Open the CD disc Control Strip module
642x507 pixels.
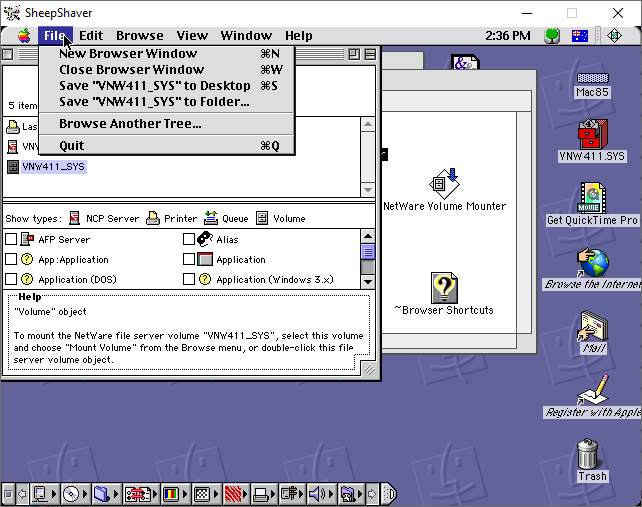[x=75, y=494]
